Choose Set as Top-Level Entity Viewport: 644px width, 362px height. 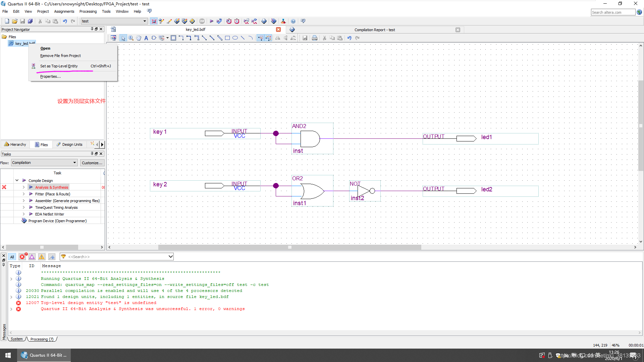pos(59,66)
